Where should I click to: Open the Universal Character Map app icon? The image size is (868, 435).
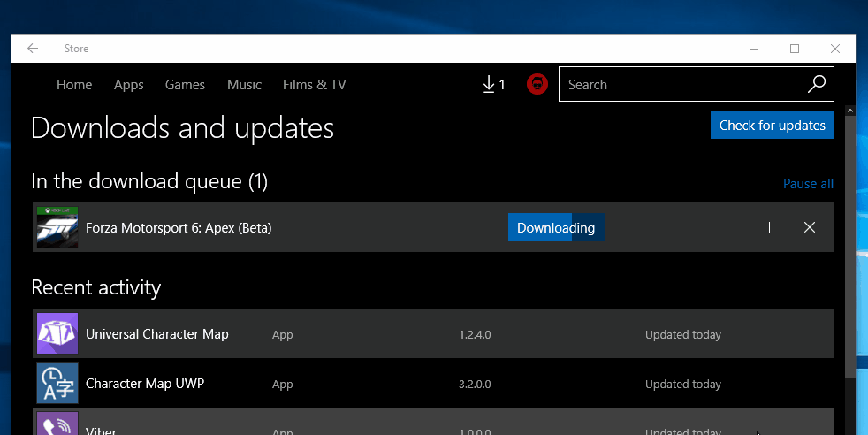[x=57, y=333]
